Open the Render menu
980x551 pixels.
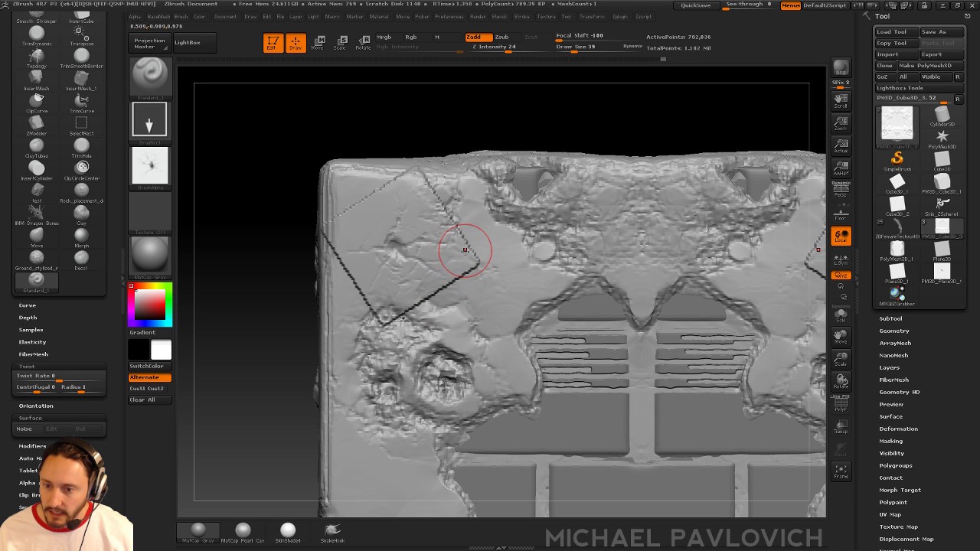478,16
